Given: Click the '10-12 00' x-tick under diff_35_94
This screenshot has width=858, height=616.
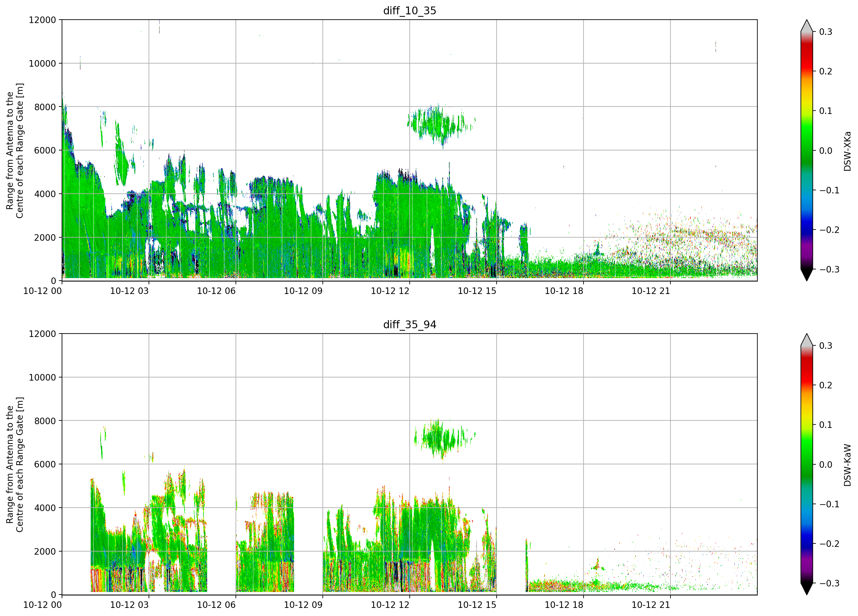Looking at the screenshot, I should (42, 605).
